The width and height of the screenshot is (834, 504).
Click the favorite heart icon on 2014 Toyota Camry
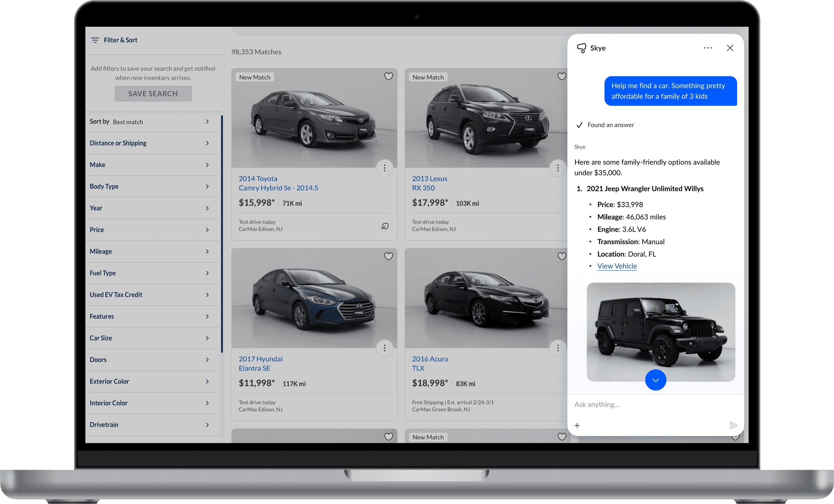click(388, 76)
